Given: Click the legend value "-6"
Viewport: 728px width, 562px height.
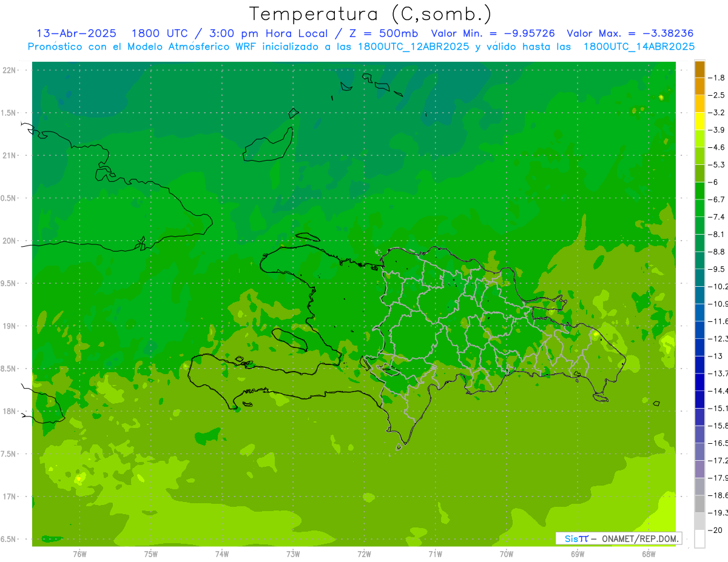Looking at the screenshot, I should (713, 182).
